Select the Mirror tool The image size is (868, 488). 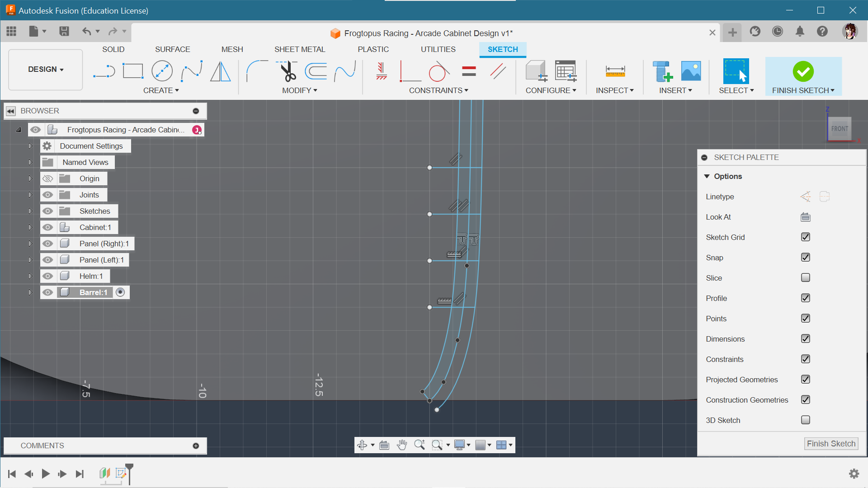click(x=221, y=71)
